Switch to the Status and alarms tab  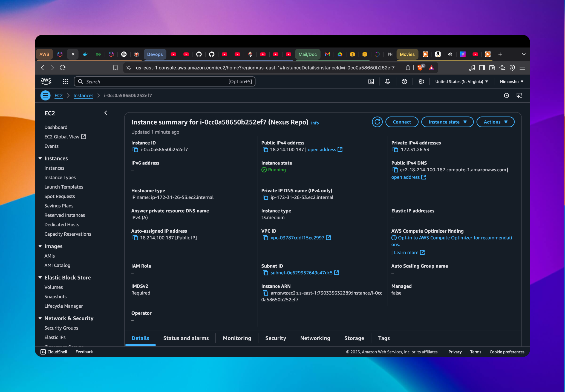click(x=186, y=338)
